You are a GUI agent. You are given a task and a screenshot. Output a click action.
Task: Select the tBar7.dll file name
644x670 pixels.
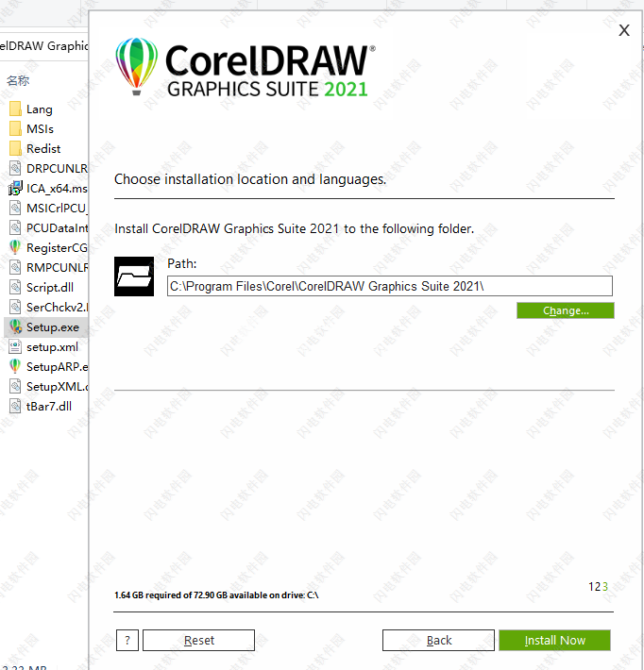coord(49,407)
